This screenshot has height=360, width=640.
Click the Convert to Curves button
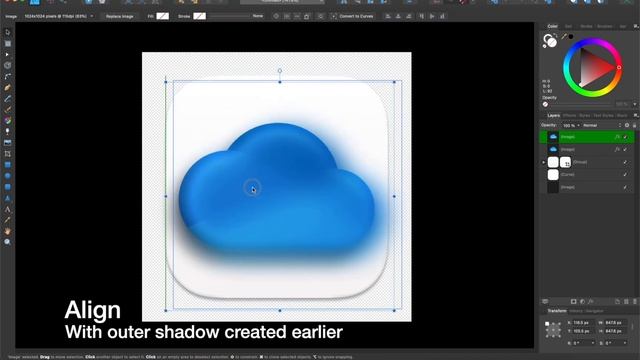[x=352, y=16]
